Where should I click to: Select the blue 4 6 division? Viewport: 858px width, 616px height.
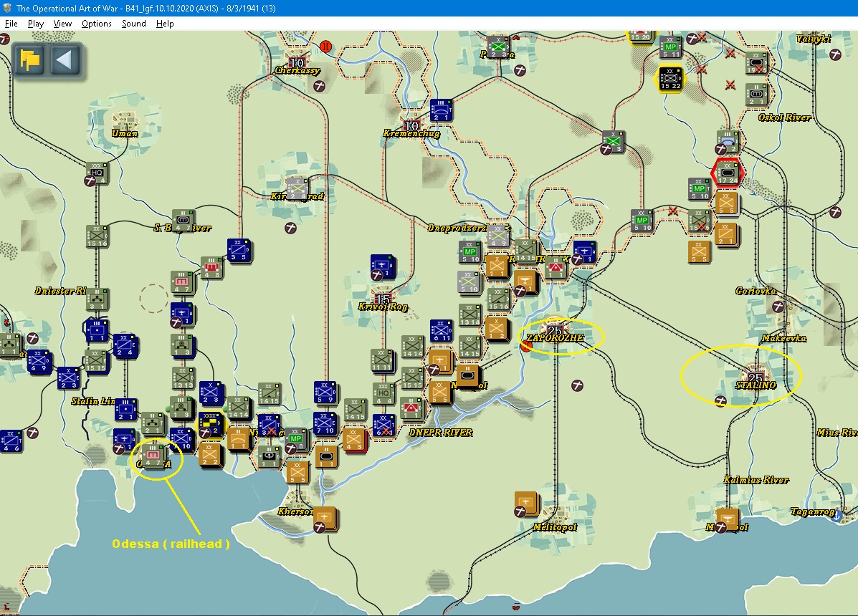tap(11, 441)
